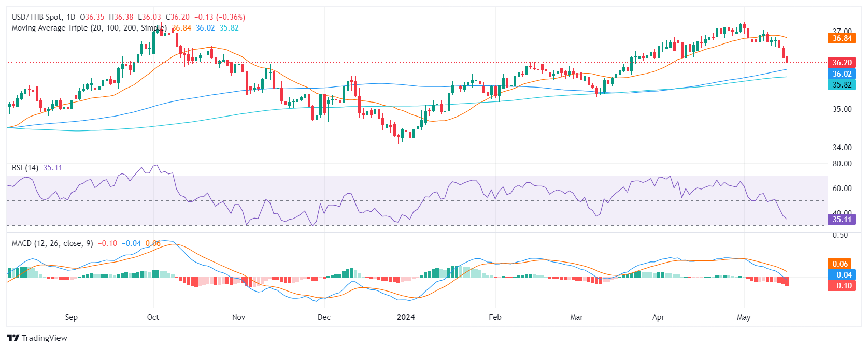Click the Nov label on time axis
The height and width of the screenshot is (349, 868).
[238, 317]
